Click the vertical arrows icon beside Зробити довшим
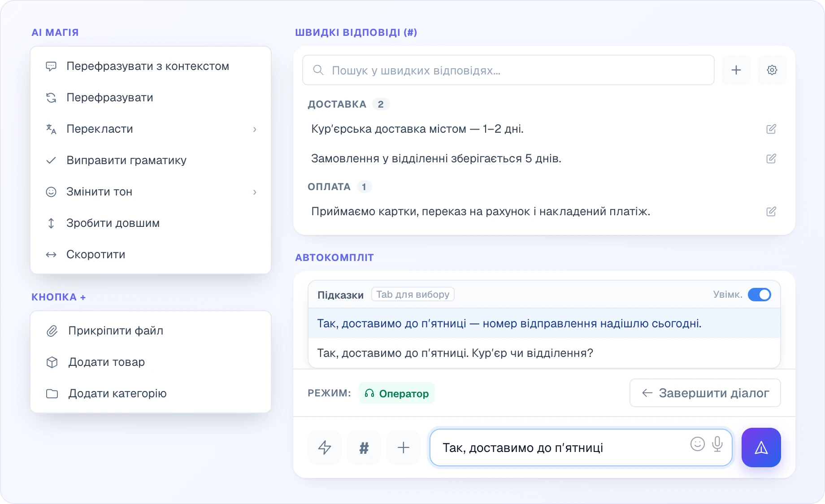 (x=51, y=223)
